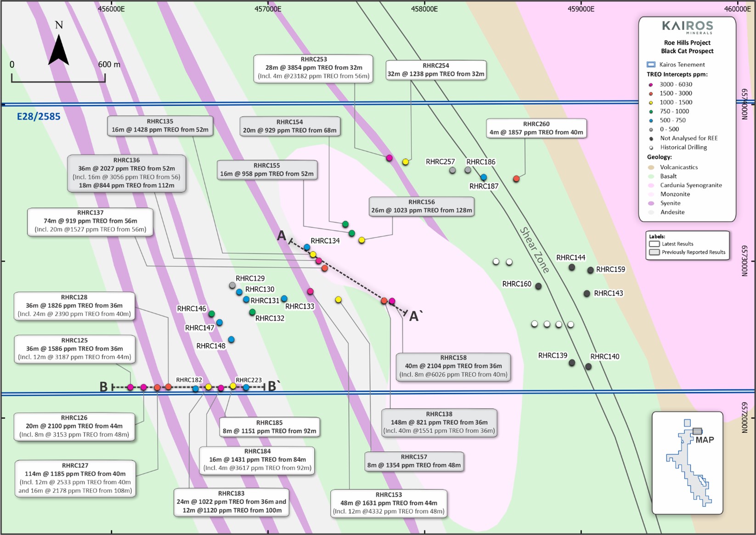This screenshot has width=756, height=535.
Task: Click the 600 m scale bar label
Action: pyautogui.click(x=109, y=65)
